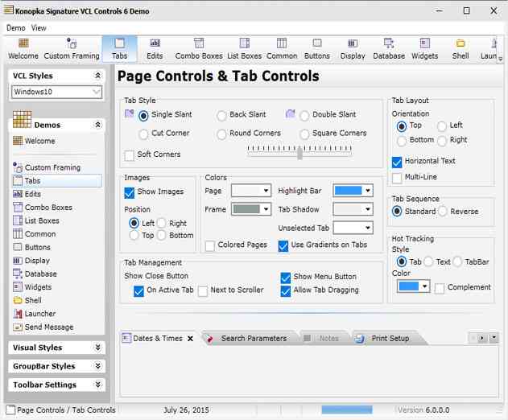Image resolution: width=508 pixels, height=420 pixels.
Task: Collapse the Demos group
Action: pyautogui.click(x=98, y=125)
